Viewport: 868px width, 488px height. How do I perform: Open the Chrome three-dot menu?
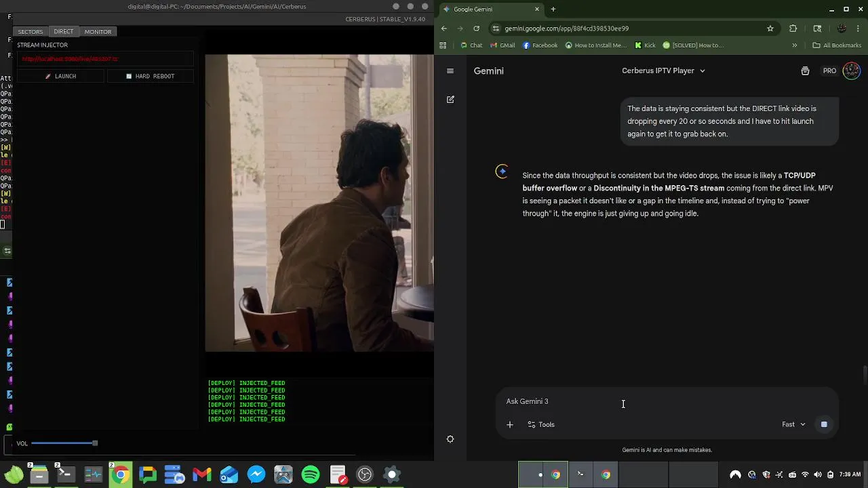859,28
